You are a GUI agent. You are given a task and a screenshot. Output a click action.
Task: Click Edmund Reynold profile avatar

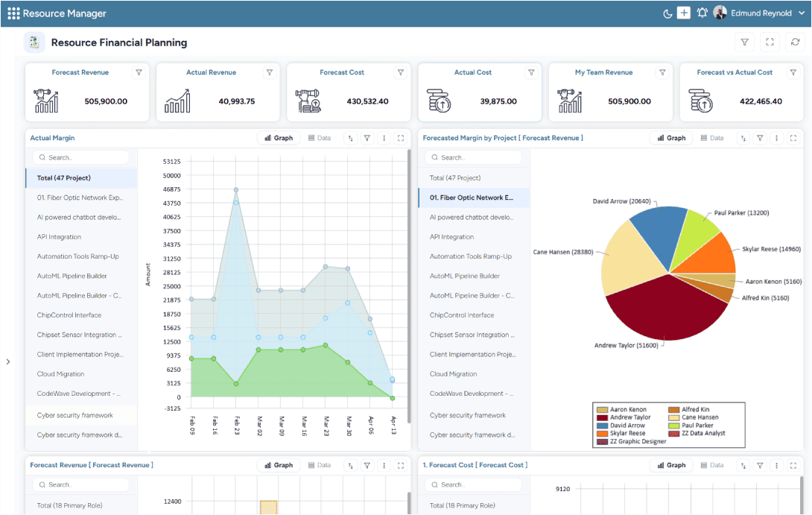click(x=720, y=13)
